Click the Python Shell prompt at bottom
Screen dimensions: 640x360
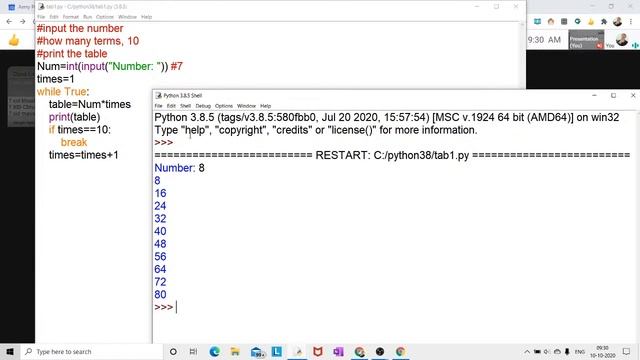tap(165, 307)
